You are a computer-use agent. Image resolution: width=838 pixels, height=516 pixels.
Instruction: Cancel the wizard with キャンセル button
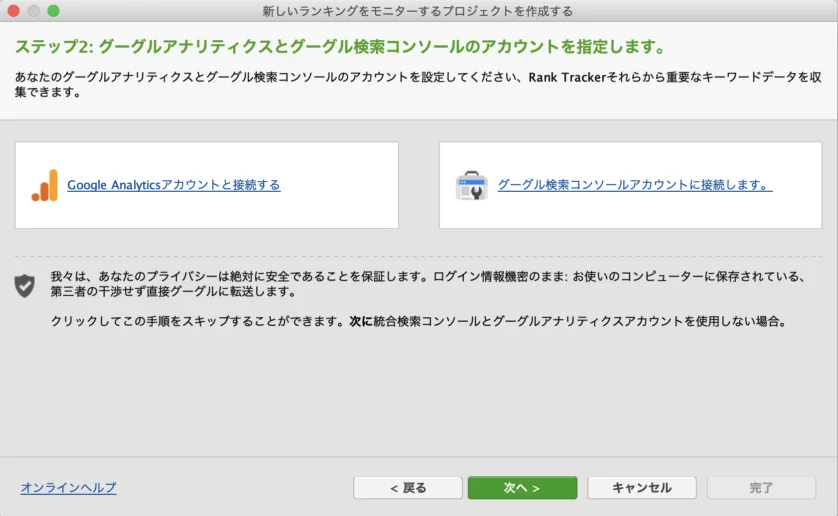coord(642,488)
